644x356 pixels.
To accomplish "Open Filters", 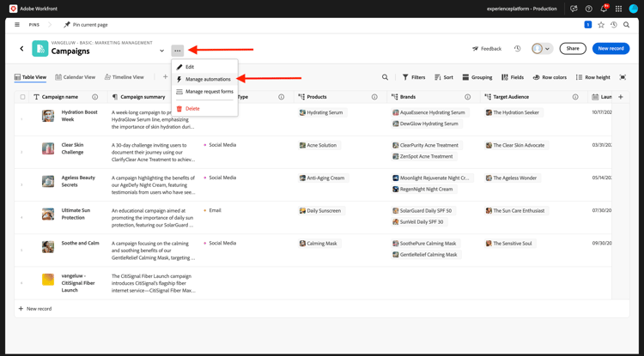I will [414, 77].
